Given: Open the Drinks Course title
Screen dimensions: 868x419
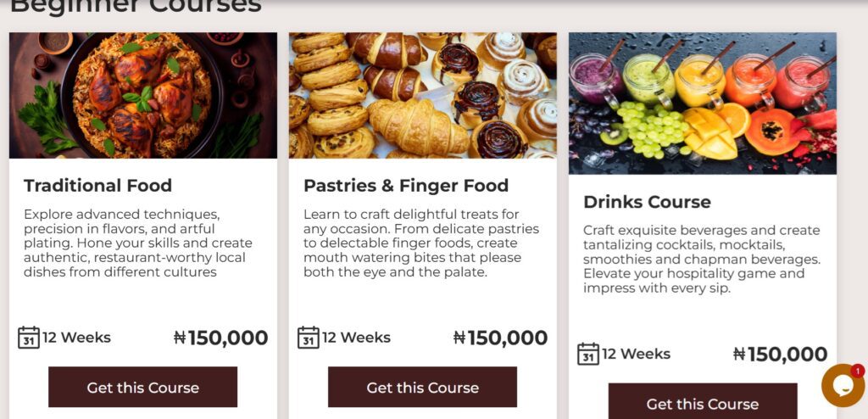Looking at the screenshot, I should (647, 203).
